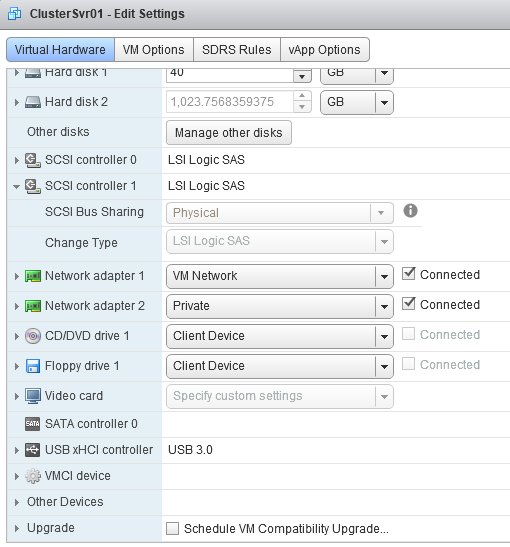Screen dimensions: 510x547
Task: Click the Video card monitor icon
Action: (x=33, y=396)
